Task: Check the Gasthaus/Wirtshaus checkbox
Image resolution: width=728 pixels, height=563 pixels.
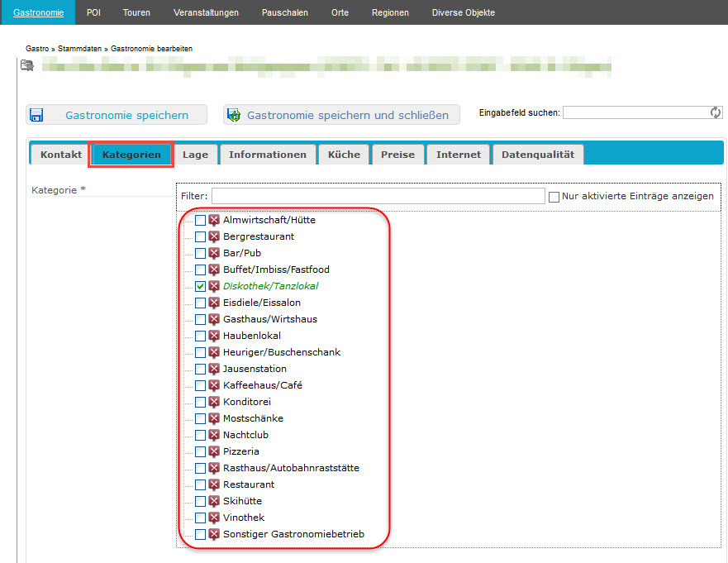Action: (200, 320)
